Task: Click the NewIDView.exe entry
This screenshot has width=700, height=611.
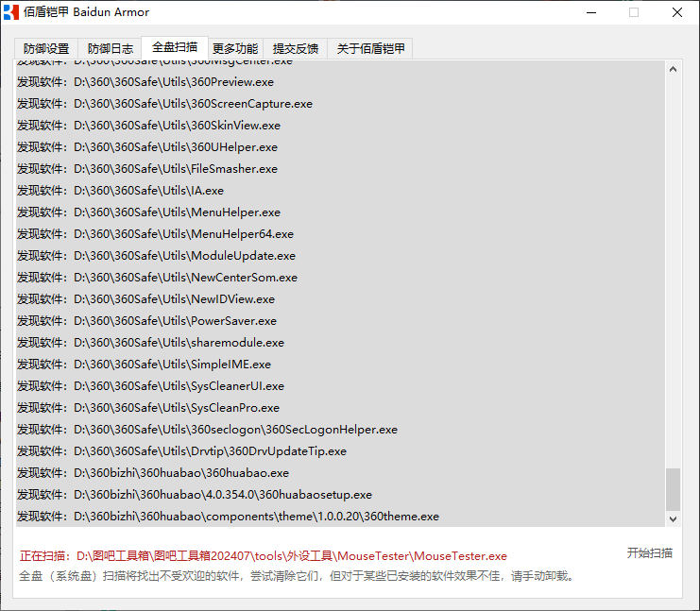Action: click(x=340, y=299)
